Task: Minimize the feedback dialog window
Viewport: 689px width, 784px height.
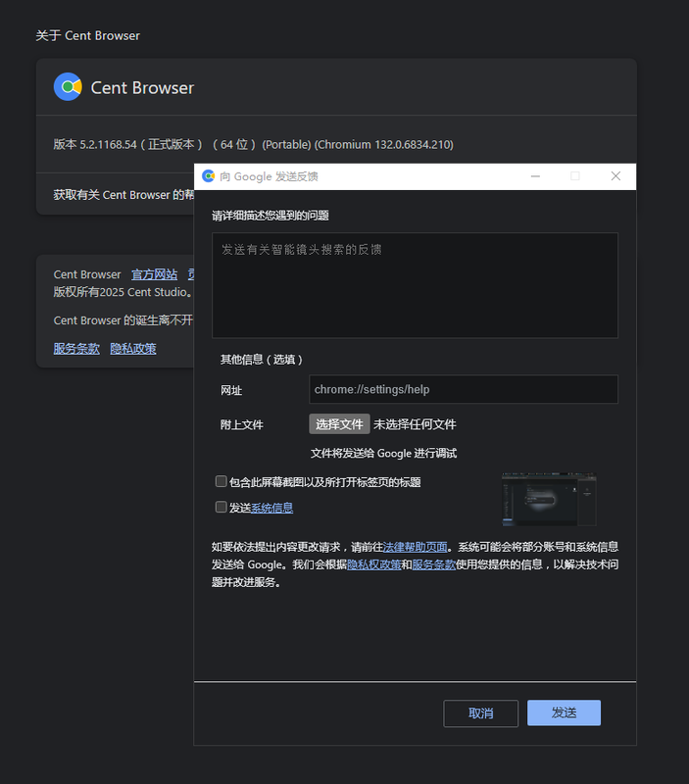Action: [x=535, y=176]
